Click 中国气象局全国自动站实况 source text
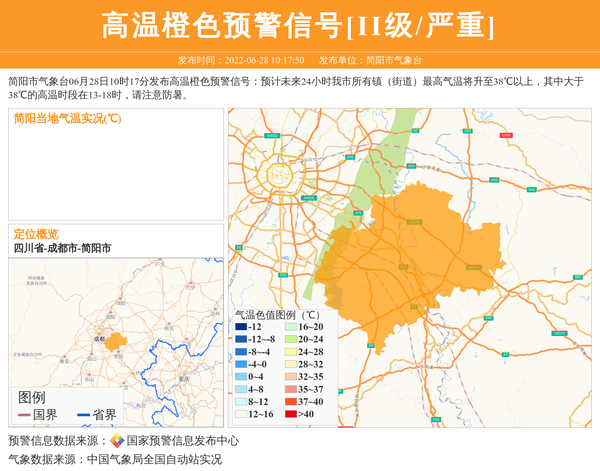This screenshot has width=600, height=471. coord(154,460)
